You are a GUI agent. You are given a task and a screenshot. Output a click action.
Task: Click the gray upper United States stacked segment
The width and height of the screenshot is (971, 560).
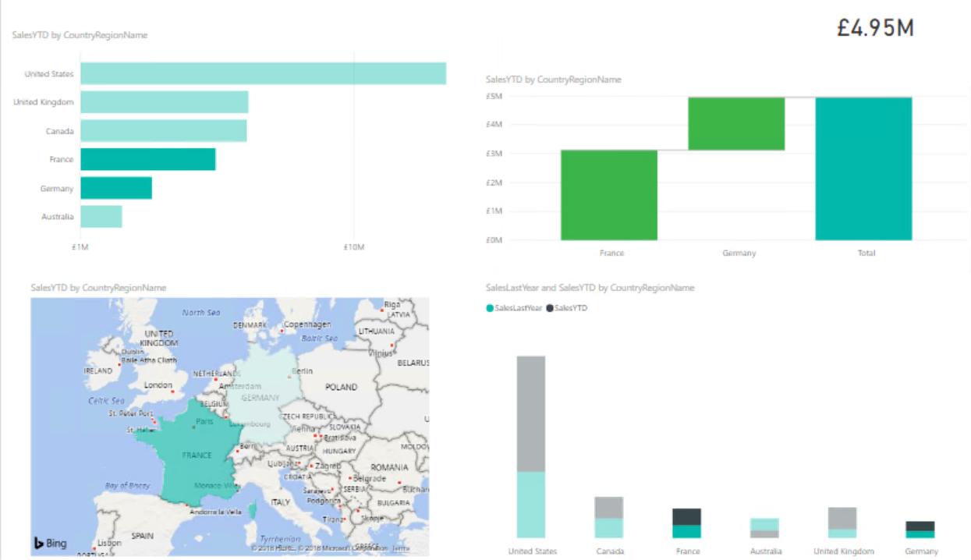pyautogui.click(x=531, y=413)
